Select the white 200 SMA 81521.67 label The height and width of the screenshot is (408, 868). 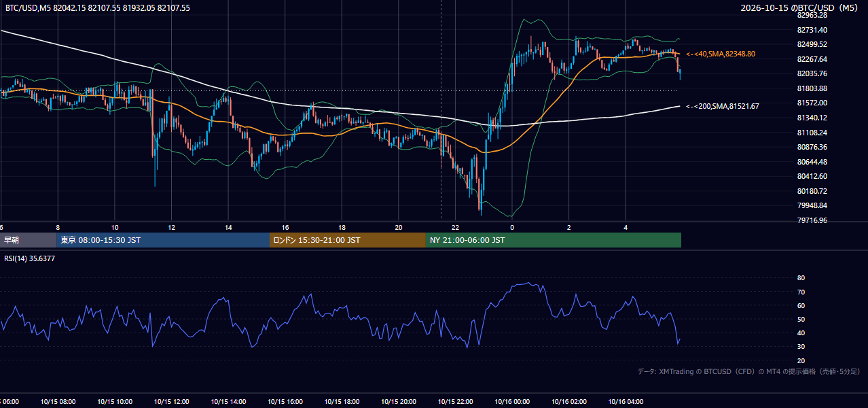click(x=723, y=106)
